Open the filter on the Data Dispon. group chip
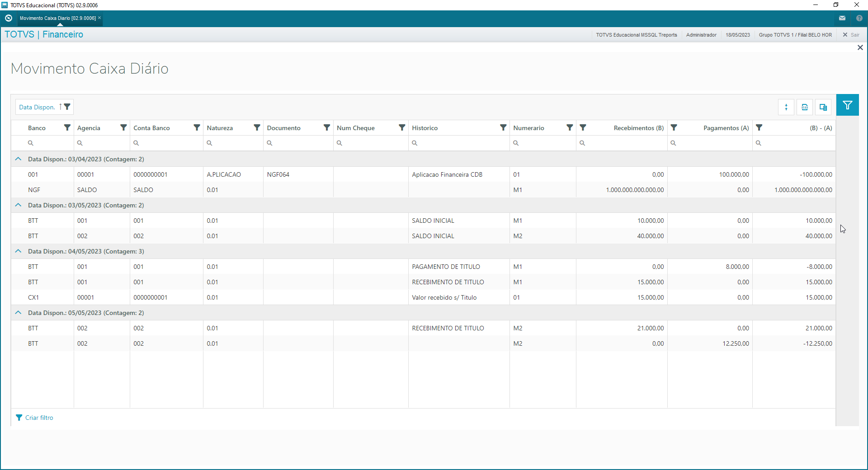 67,107
